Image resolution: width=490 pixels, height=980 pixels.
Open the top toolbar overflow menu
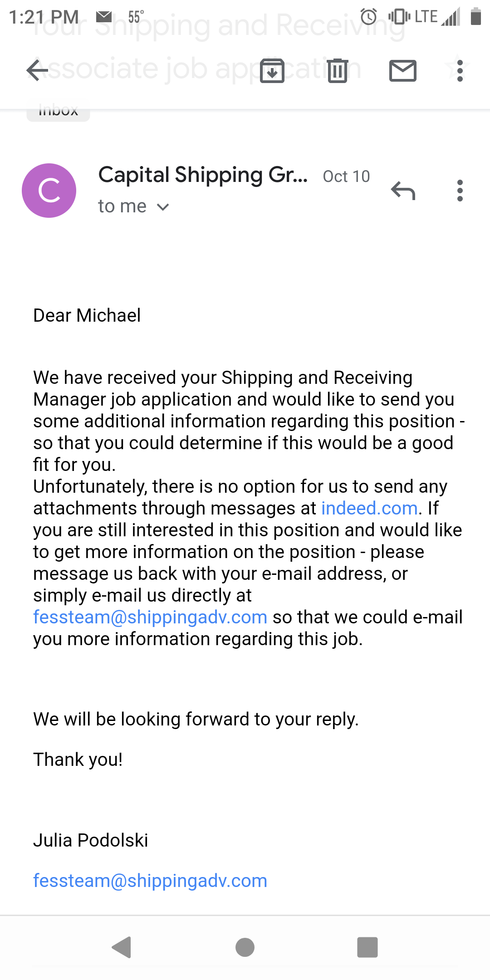point(460,71)
